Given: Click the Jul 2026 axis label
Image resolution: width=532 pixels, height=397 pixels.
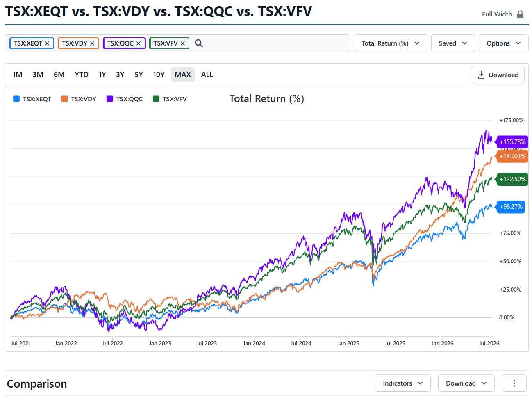Looking at the screenshot, I should click(489, 343).
